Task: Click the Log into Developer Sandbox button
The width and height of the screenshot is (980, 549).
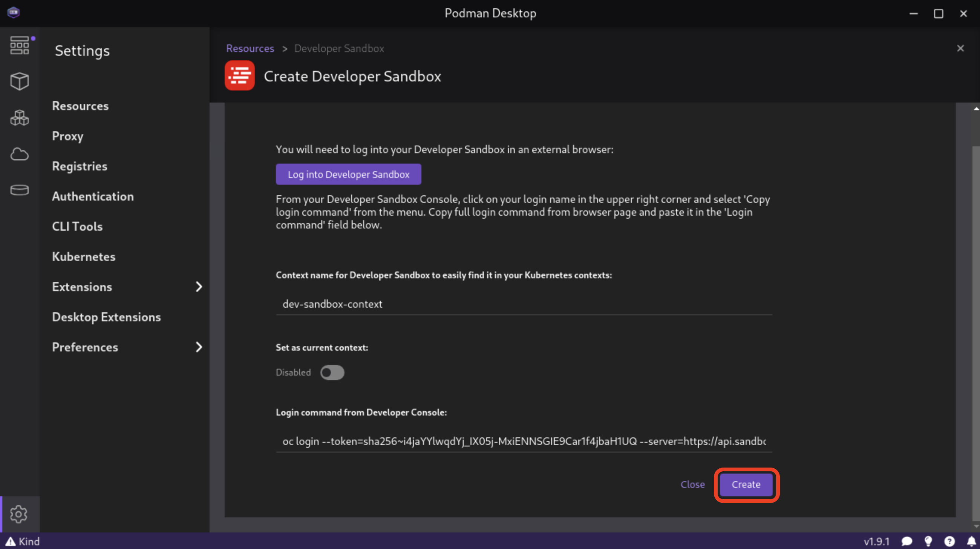Action: pyautogui.click(x=348, y=174)
